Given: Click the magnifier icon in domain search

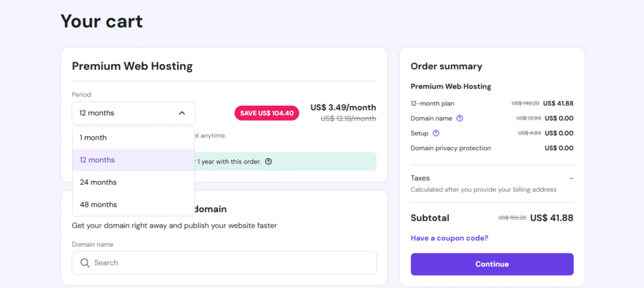Looking at the screenshot, I should click(85, 263).
